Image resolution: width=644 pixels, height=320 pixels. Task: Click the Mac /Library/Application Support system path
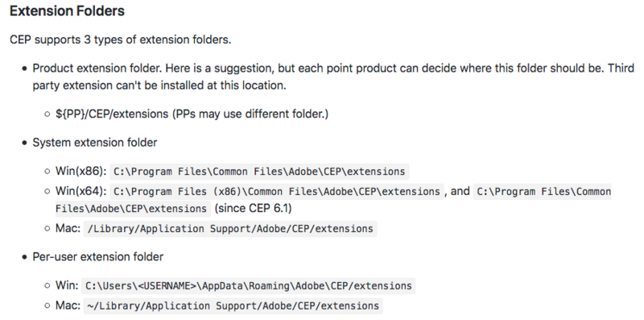click(x=230, y=229)
